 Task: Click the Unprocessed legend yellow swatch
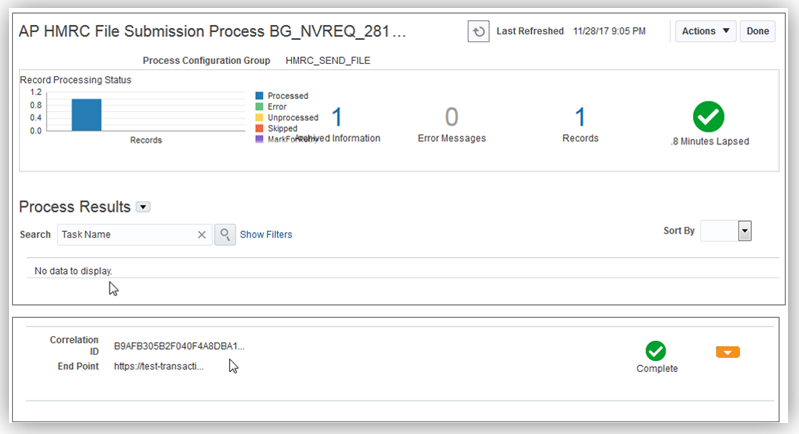pos(259,118)
